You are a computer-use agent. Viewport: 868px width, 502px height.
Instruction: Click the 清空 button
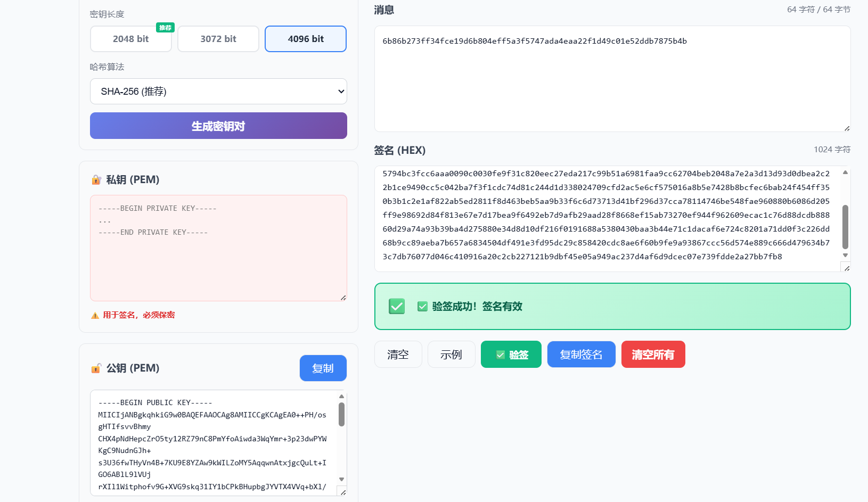398,355
